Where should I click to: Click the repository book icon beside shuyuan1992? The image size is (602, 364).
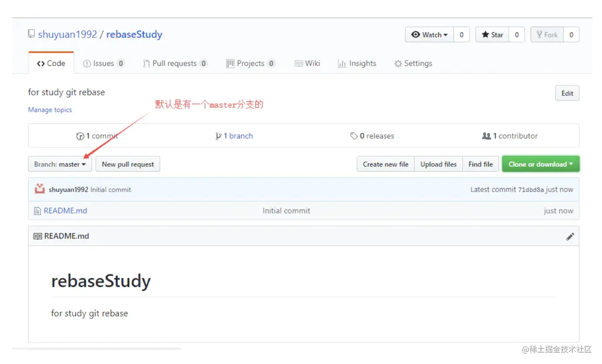(x=31, y=34)
